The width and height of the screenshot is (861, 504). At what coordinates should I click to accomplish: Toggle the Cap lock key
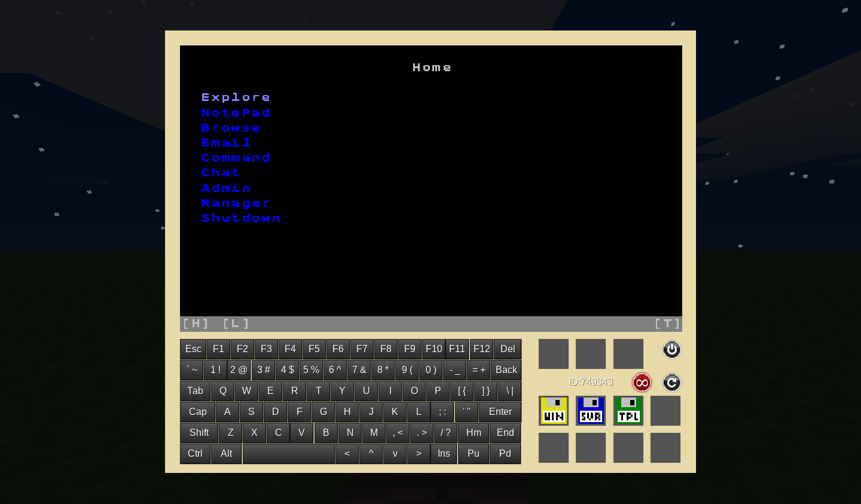197,411
